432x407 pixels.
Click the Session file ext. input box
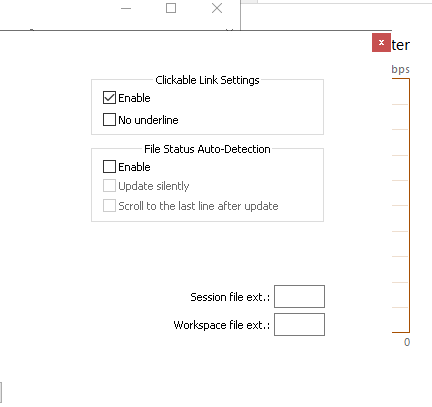(x=299, y=296)
